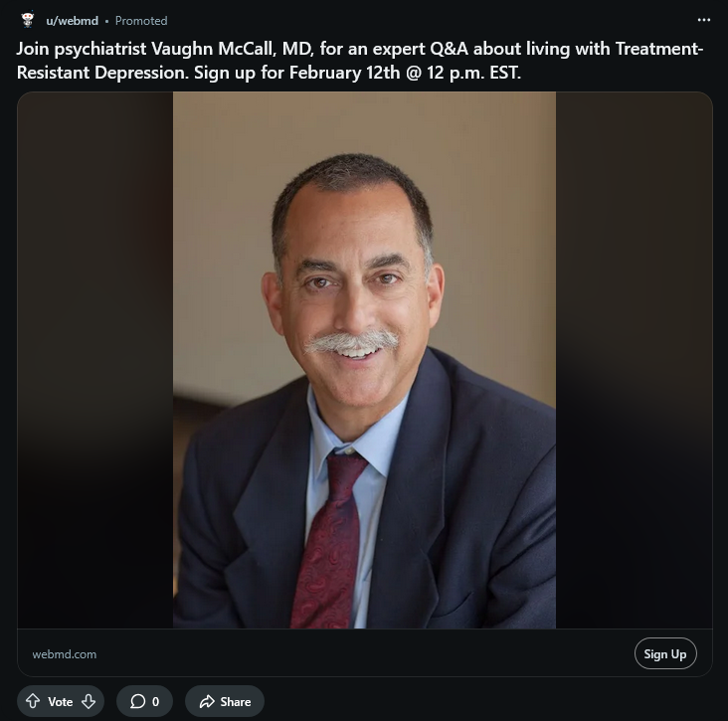Open the psychiatrist photo in the ad
Viewport: 728px width, 721px height.
[x=364, y=298]
